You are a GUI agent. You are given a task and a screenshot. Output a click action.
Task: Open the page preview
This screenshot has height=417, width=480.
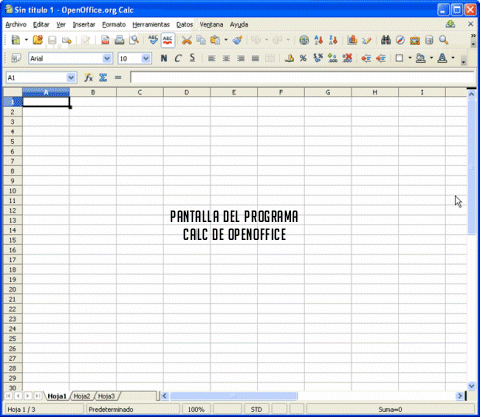134,40
